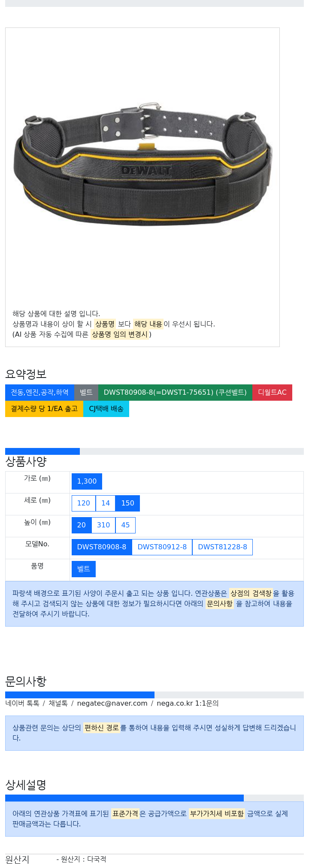Select the 120 option in 세로 row
Image resolution: width=309 pixels, height=868 pixels.
click(x=84, y=503)
